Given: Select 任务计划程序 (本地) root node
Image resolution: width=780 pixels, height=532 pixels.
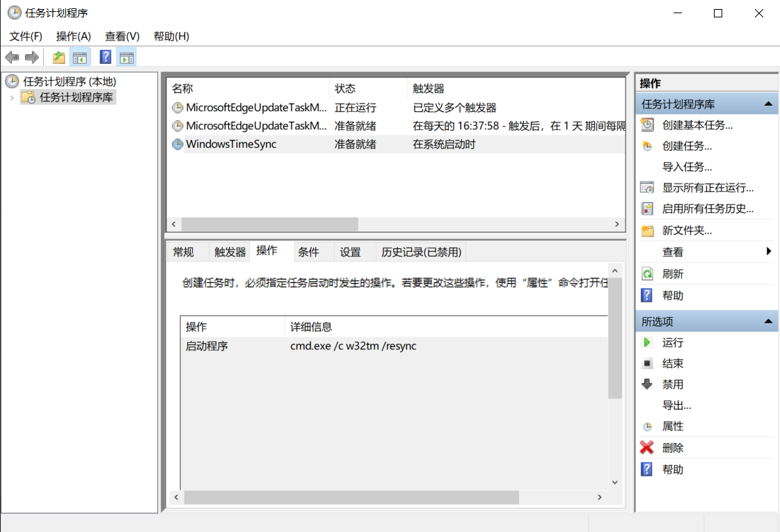Looking at the screenshot, I should pyautogui.click(x=69, y=81).
